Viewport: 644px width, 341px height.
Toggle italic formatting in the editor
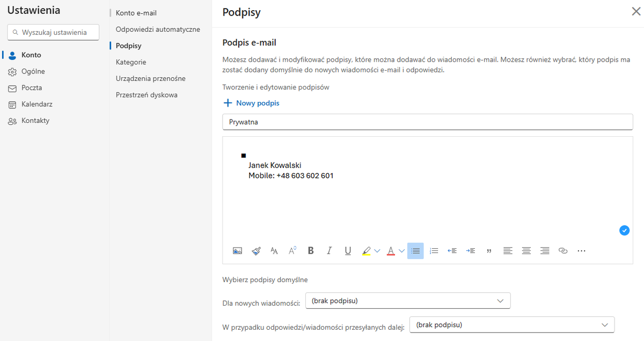coord(329,250)
